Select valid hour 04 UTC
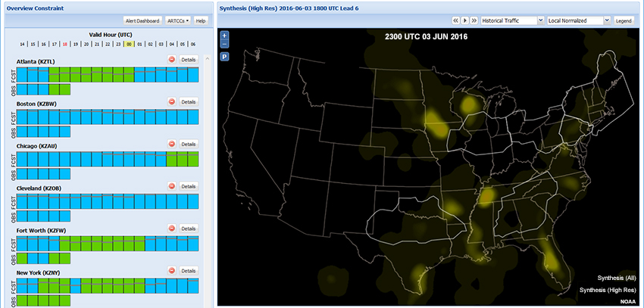Viewport: 644px width, 308px height. coord(172,45)
